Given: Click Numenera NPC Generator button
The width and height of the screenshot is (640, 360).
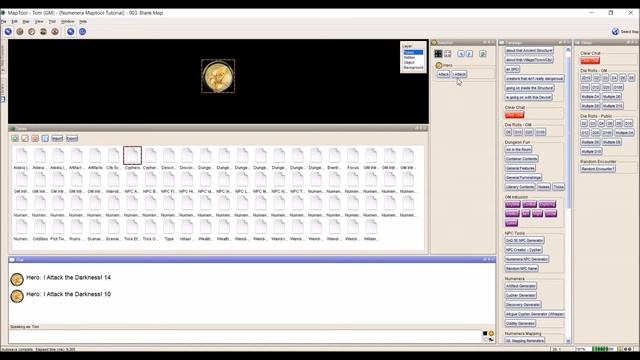Looking at the screenshot, I should click(527, 259).
